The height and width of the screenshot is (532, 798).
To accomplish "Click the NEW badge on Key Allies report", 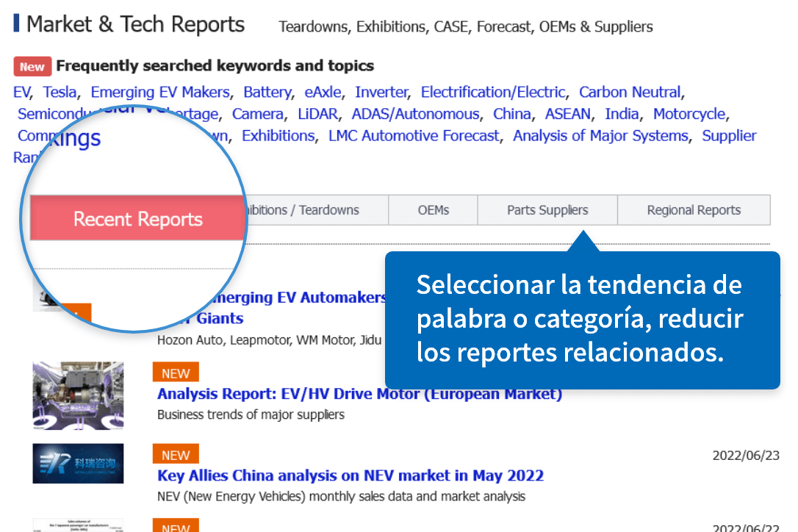I will [x=176, y=454].
